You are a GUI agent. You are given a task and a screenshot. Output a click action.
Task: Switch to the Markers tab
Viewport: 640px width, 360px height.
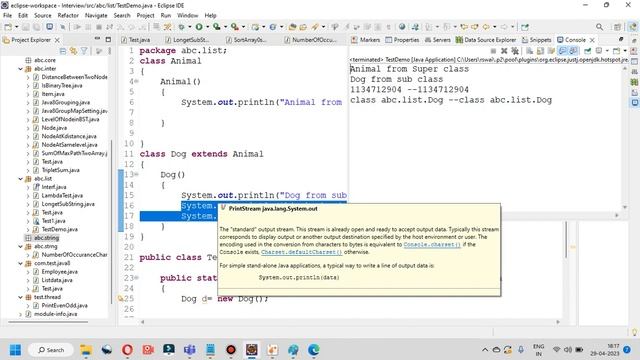tap(365, 40)
